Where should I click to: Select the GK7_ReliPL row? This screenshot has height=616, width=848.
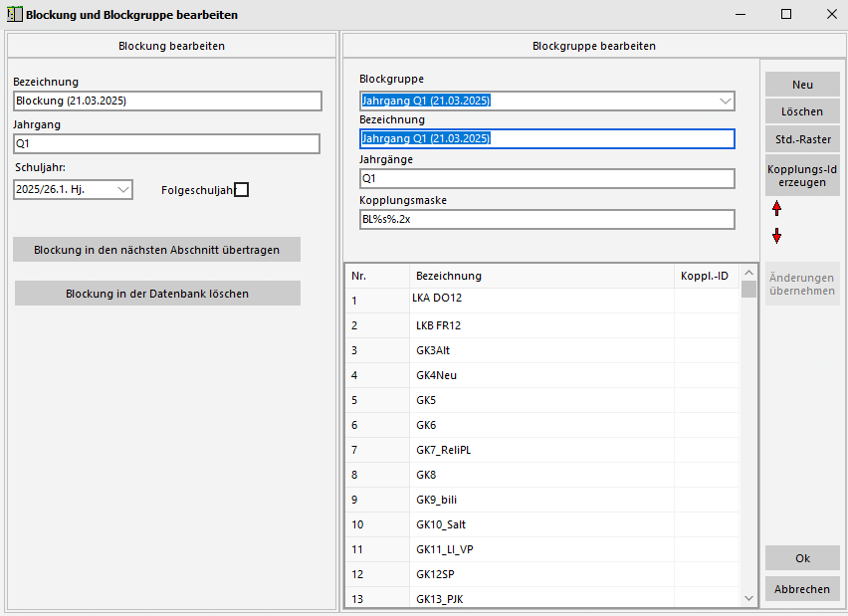click(x=443, y=450)
